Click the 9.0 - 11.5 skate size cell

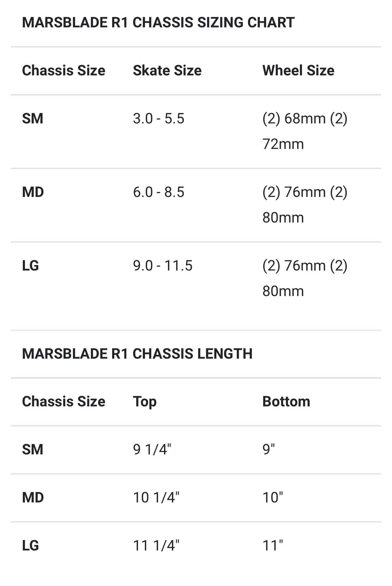163,266
